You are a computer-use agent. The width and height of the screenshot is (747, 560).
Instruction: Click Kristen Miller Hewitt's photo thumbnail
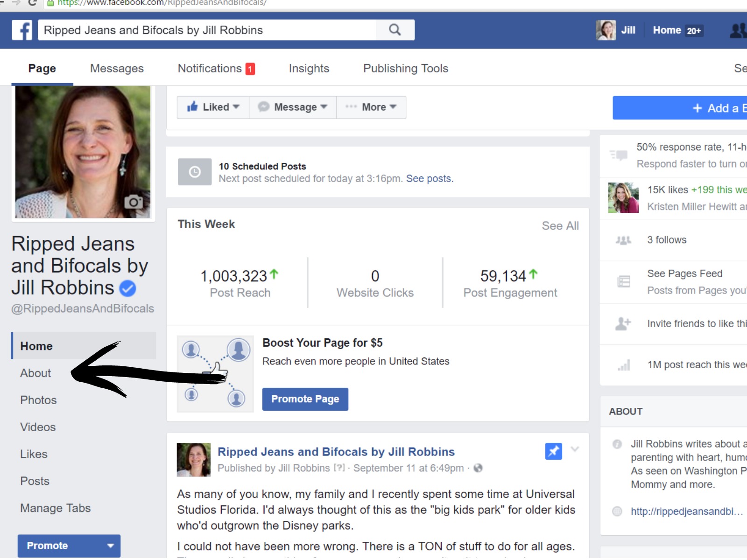(623, 198)
